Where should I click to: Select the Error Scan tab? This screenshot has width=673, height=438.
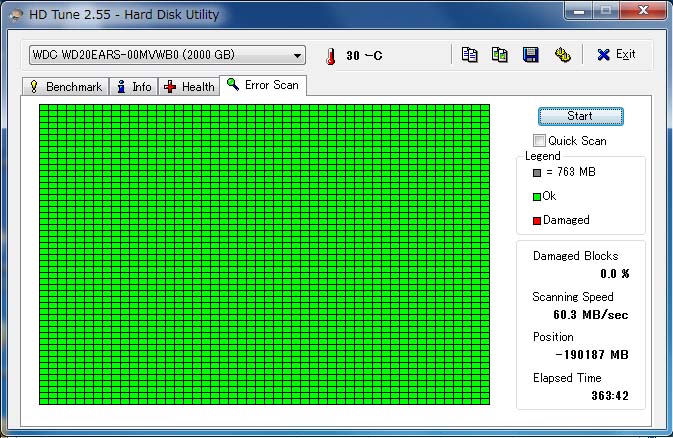click(262, 85)
